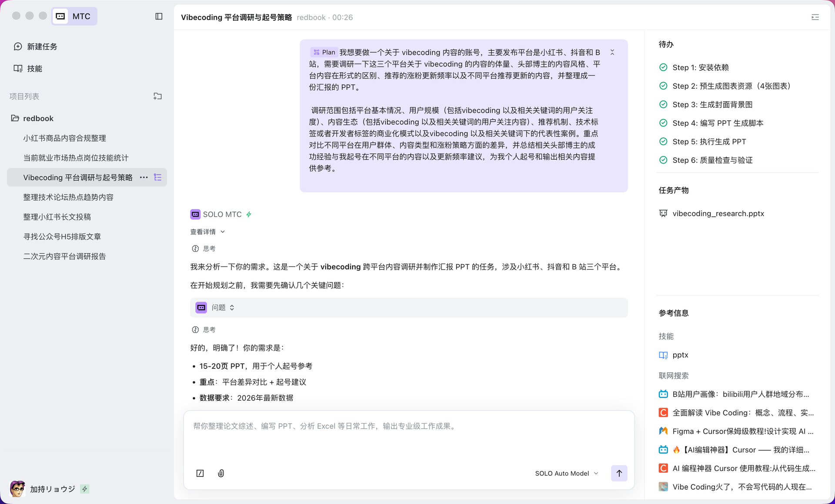
Task: Open vibecoding_research.pptx file
Action: tap(718, 213)
